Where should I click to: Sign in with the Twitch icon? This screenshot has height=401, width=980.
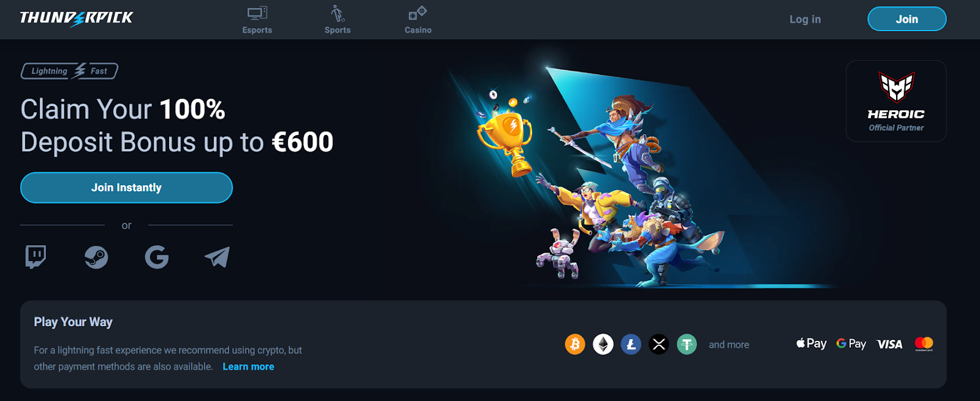pyautogui.click(x=36, y=257)
